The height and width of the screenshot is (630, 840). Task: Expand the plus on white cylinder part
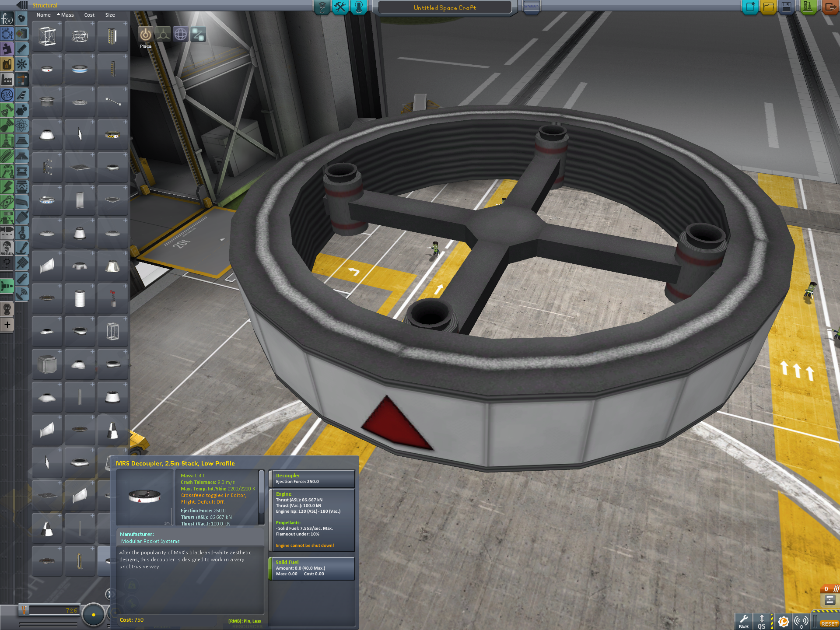[x=92, y=286]
